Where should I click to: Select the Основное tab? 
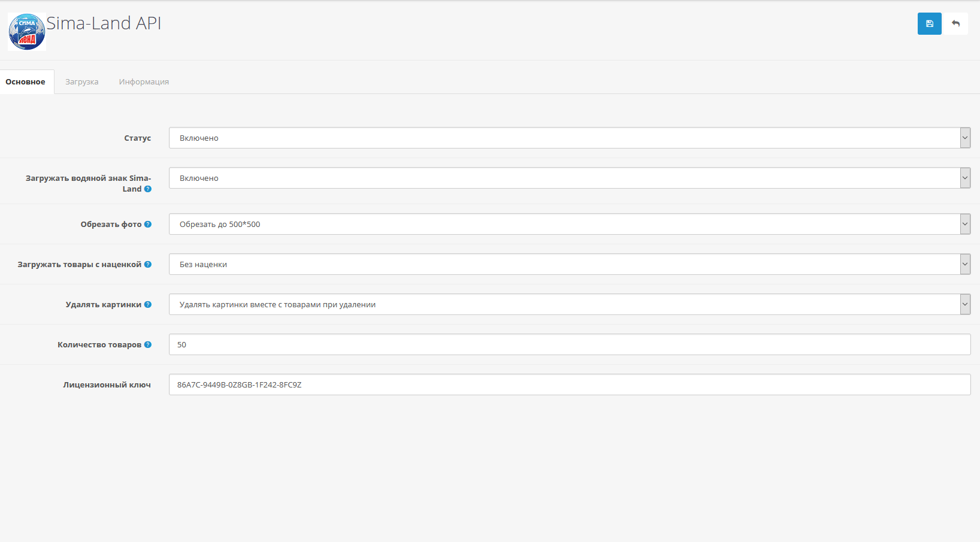point(26,82)
